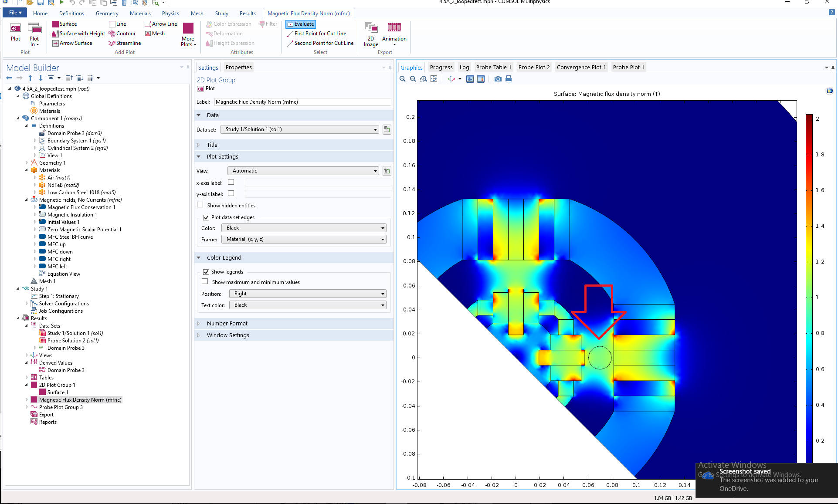Click the Evaluate button
This screenshot has width=838, height=504.
301,24
